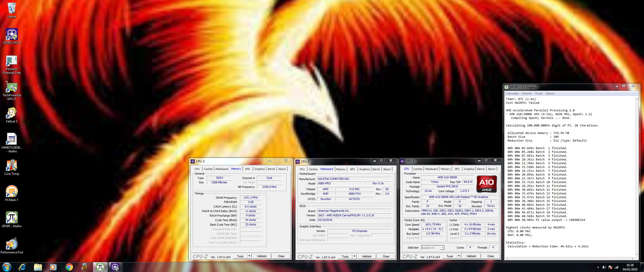Launch the PCMark 7 desktop icon
The height and width of the screenshot is (272, 644).
[x=12, y=193]
